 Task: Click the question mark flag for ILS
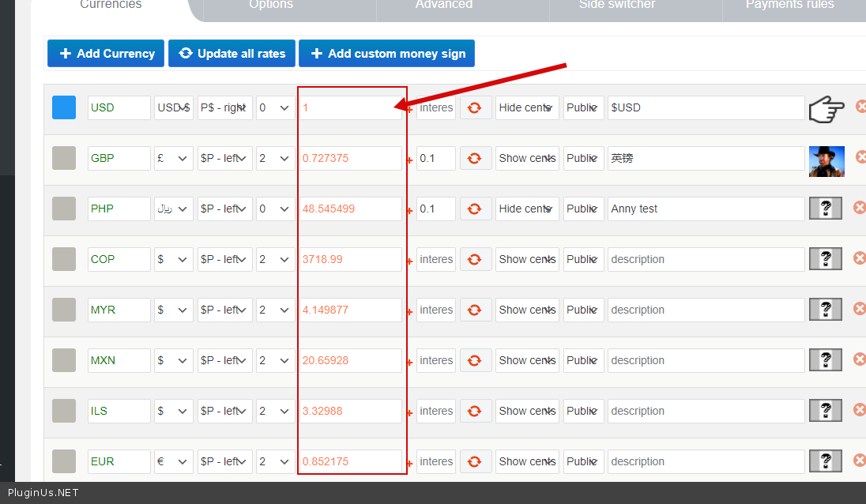(x=826, y=411)
